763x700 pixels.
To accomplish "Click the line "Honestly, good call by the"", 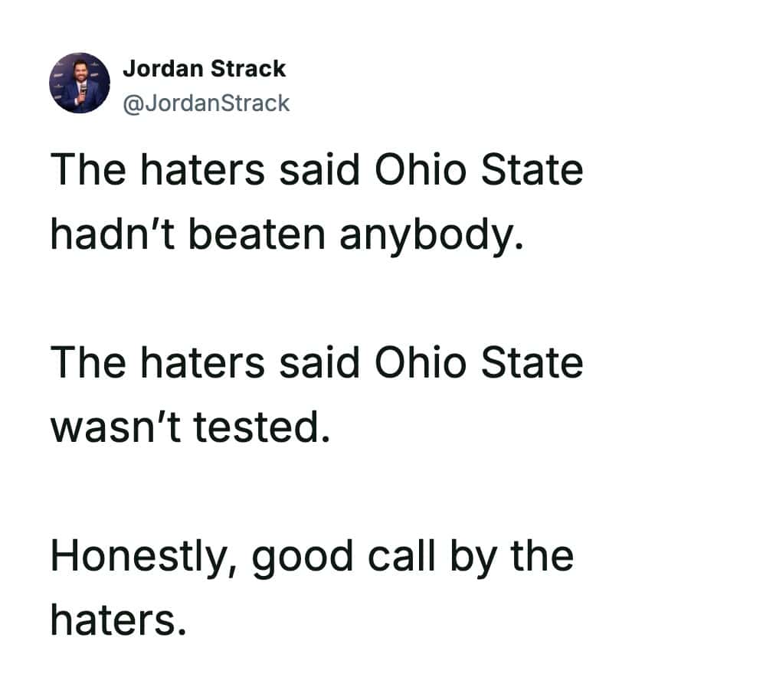I will tap(312, 556).
